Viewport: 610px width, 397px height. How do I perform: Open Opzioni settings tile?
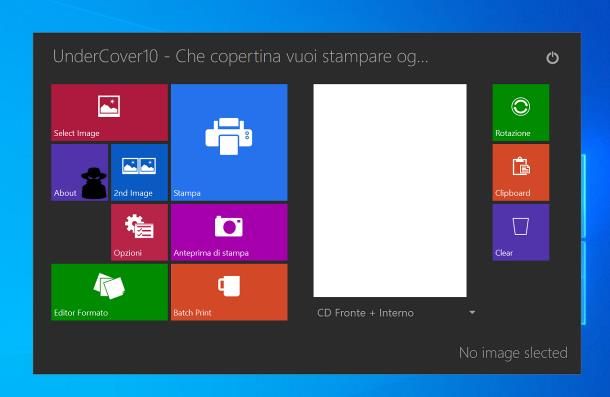(x=139, y=232)
